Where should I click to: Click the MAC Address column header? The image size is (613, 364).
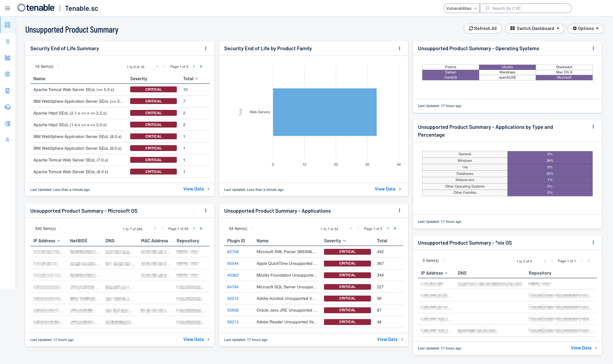(155, 241)
